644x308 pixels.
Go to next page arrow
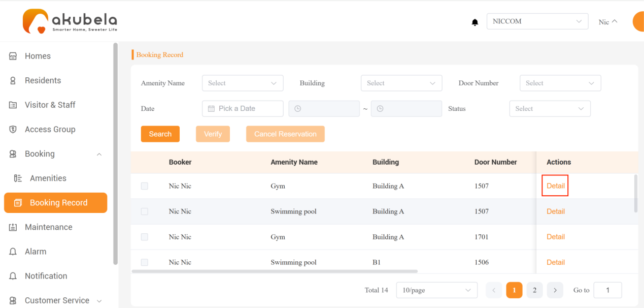click(x=555, y=290)
